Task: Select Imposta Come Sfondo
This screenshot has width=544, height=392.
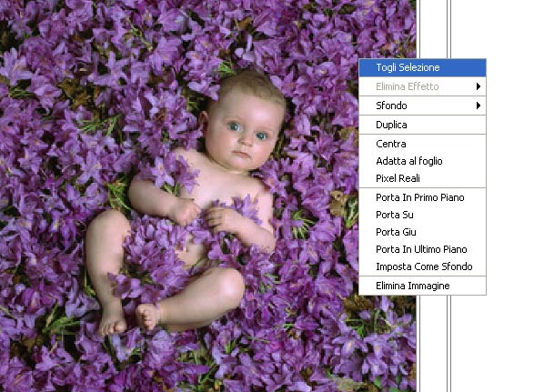Action: [x=422, y=266]
